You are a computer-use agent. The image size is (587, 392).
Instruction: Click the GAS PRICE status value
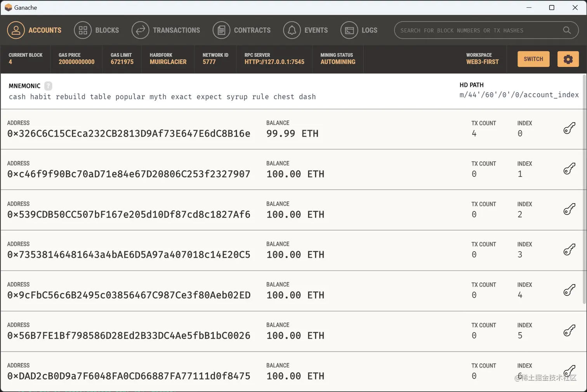76,62
